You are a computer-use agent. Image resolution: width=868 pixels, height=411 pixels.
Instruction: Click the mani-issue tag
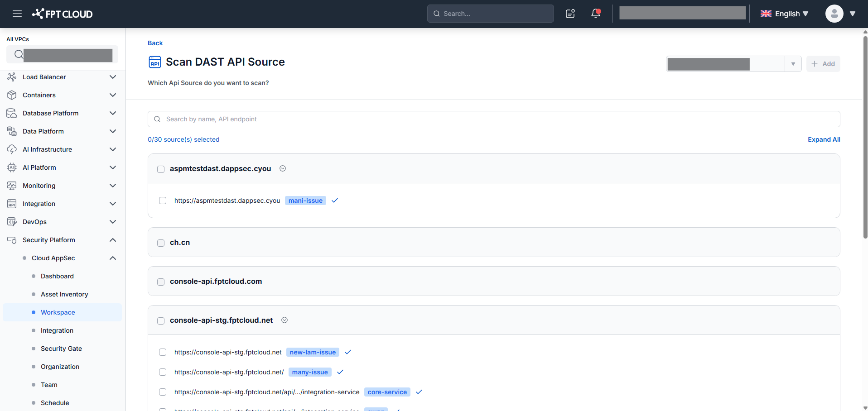coord(305,201)
